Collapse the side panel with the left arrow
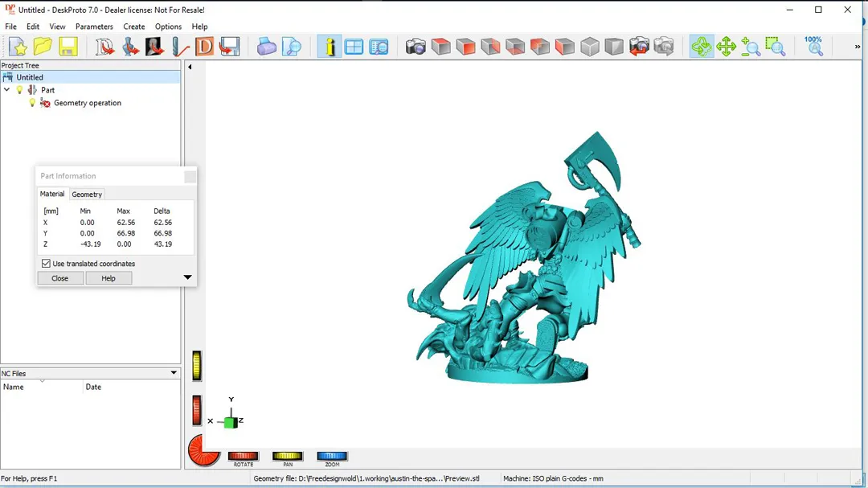The width and height of the screenshot is (868, 488). pos(190,67)
